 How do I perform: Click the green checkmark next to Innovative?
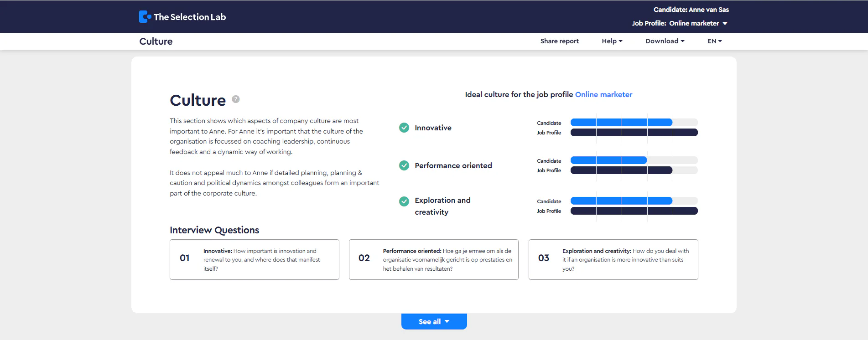tap(404, 128)
